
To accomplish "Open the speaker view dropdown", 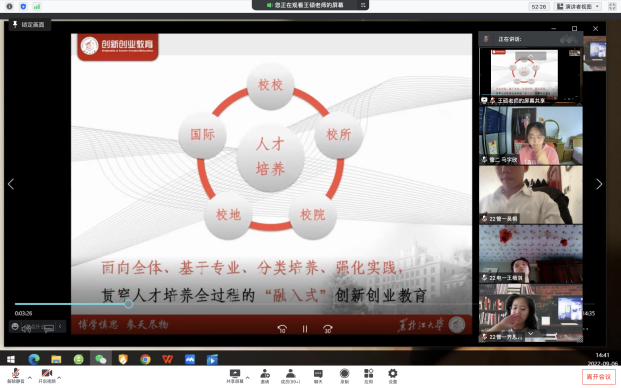I will coord(579,6).
